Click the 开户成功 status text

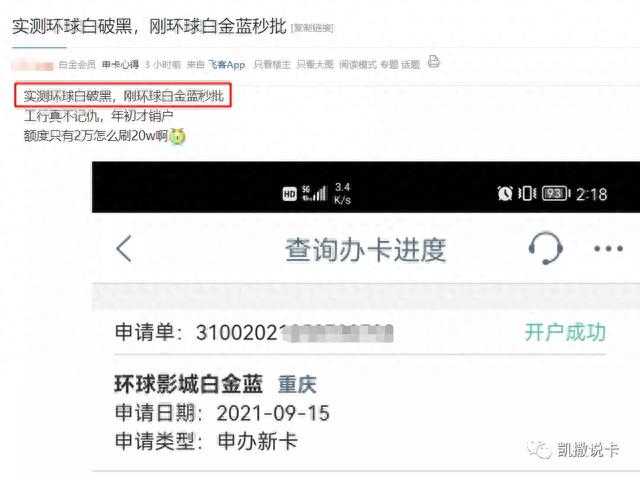(x=565, y=331)
